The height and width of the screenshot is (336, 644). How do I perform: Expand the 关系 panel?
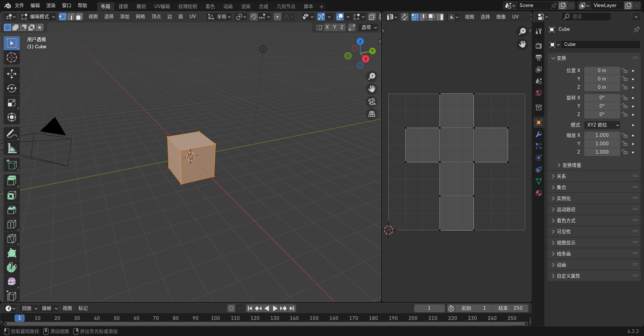[561, 176]
